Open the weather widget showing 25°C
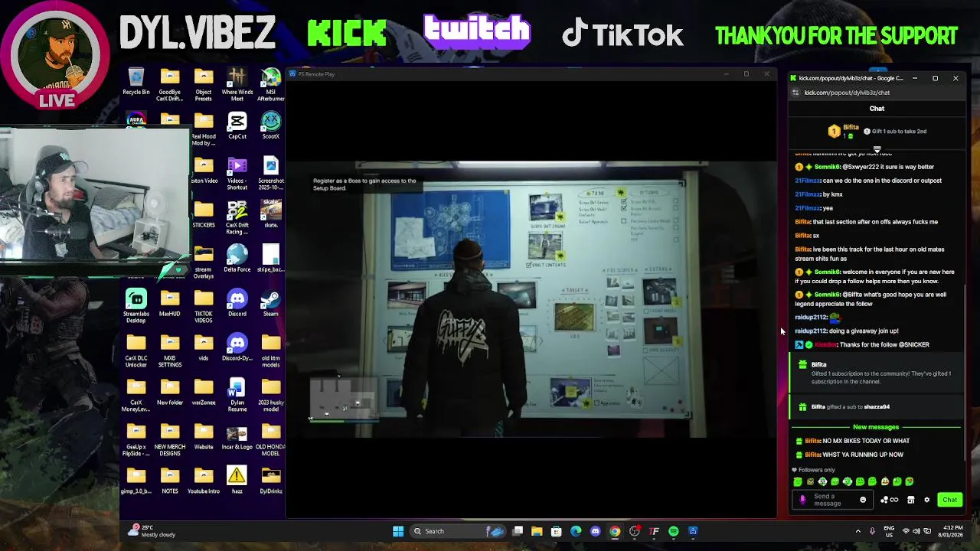Viewport: 980px width, 551px height. tap(153, 531)
